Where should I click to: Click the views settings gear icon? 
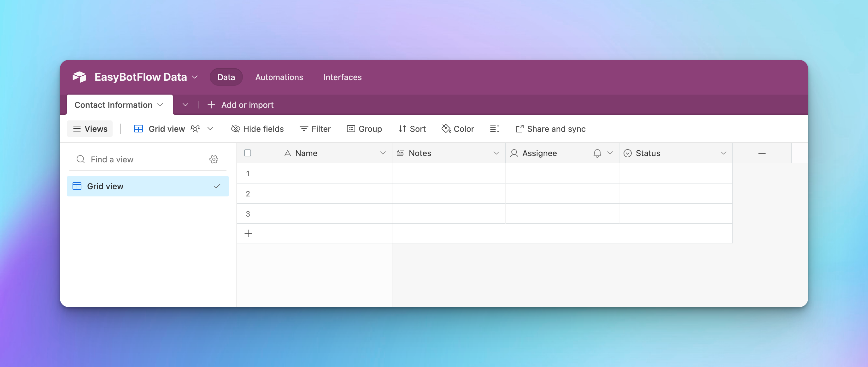214,160
